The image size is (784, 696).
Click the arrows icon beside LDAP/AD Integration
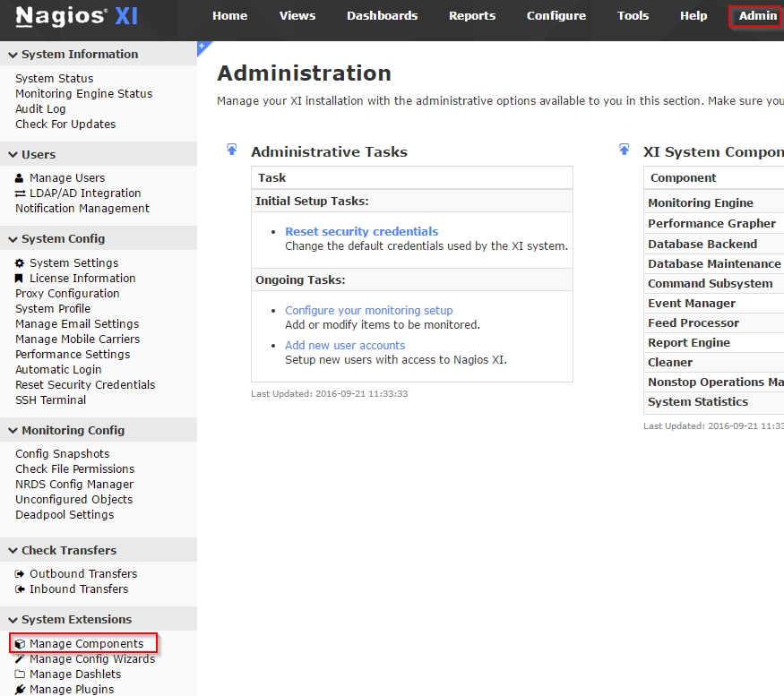click(20, 193)
